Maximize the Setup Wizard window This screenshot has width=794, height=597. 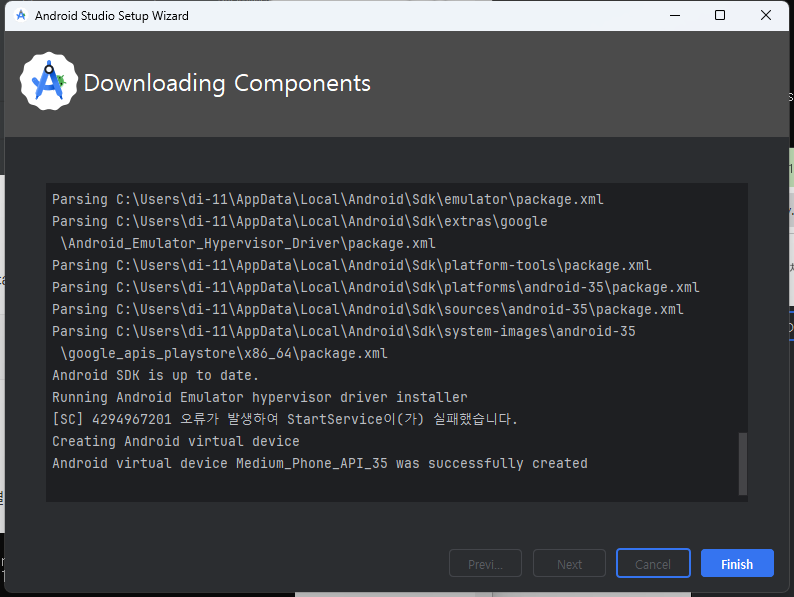720,15
